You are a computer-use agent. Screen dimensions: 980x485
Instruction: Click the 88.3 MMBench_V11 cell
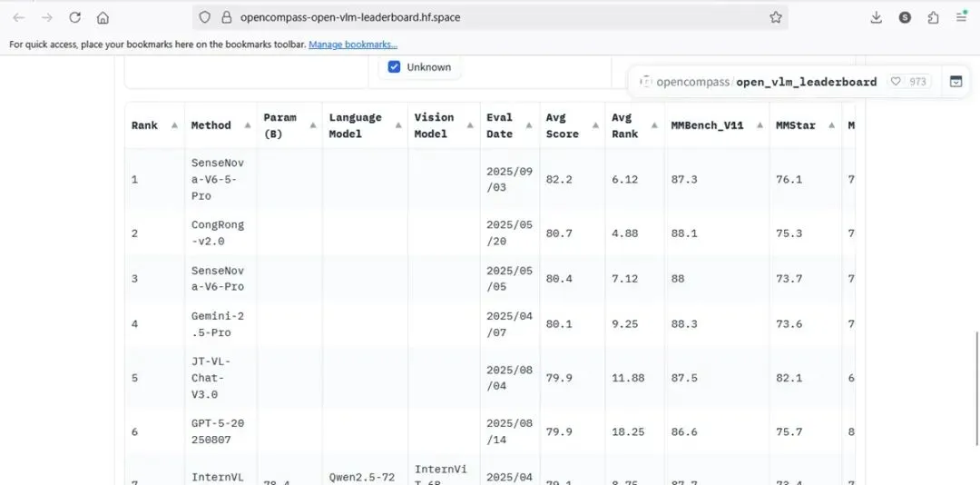pos(717,324)
